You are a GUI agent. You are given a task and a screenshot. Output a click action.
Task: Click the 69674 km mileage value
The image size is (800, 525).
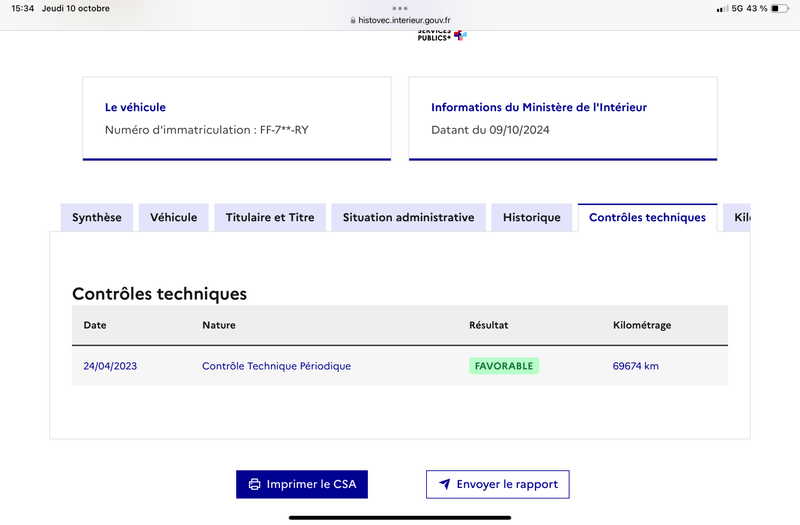click(x=636, y=366)
